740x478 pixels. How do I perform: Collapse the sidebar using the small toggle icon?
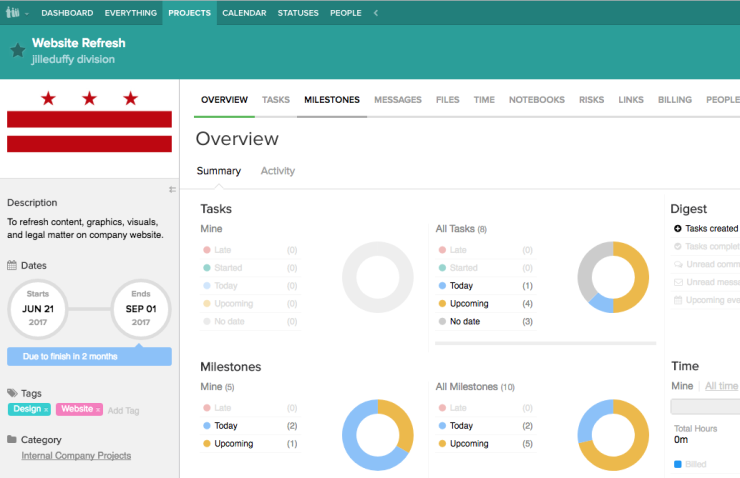tap(172, 189)
